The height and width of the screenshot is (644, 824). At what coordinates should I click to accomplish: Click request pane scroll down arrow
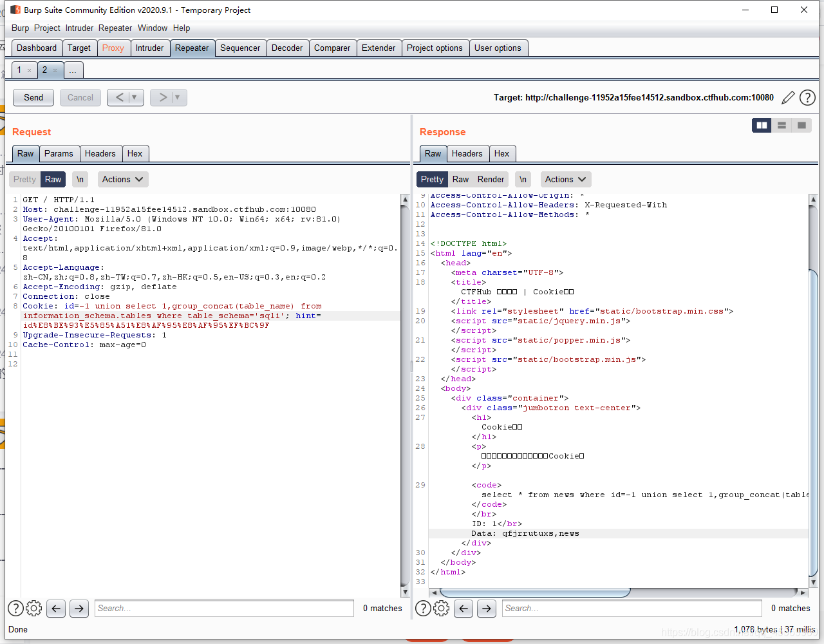point(405,592)
